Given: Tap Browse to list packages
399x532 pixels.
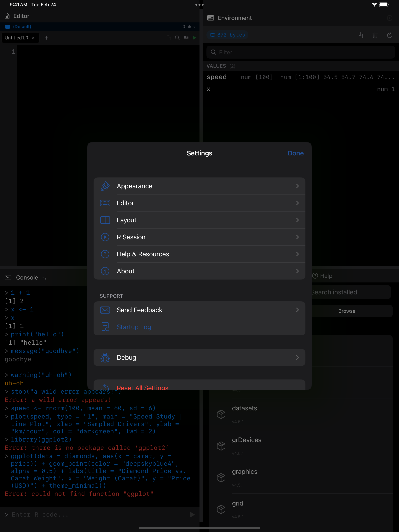Looking at the screenshot, I should [x=346, y=311].
